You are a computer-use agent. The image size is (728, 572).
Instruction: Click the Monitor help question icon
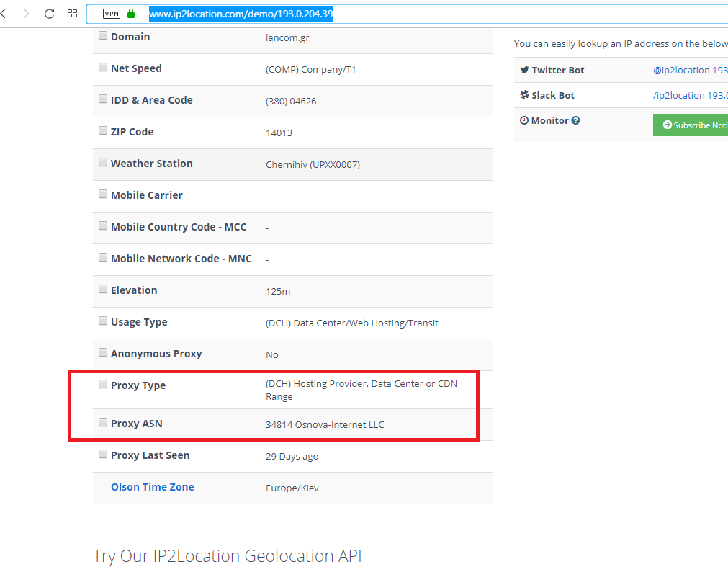[575, 121]
